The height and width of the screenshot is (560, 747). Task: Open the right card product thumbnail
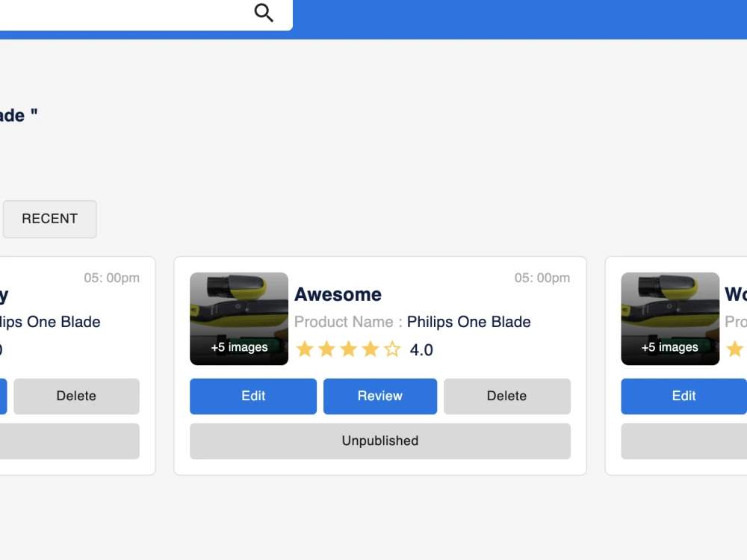[670, 319]
